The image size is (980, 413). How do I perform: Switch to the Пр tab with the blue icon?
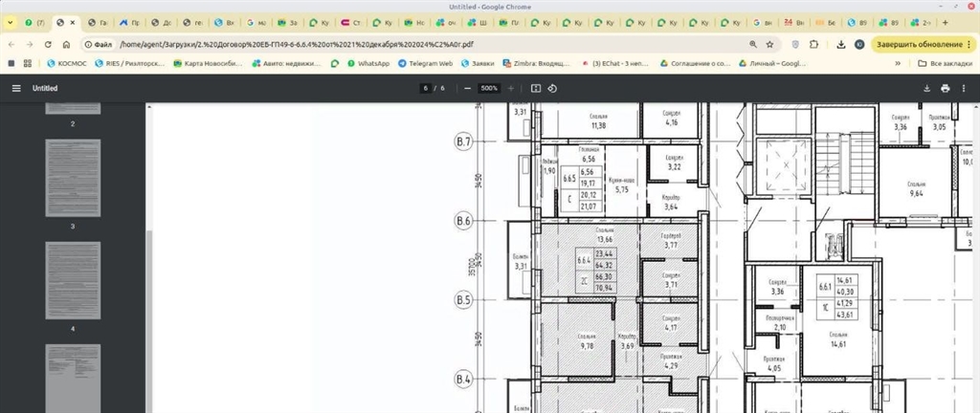[x=129, y=22]
